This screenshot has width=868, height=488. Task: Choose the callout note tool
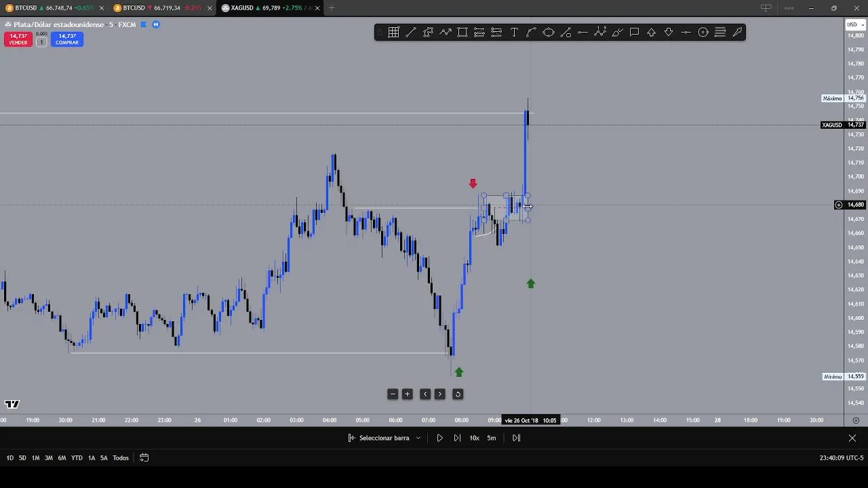[634, 33]
